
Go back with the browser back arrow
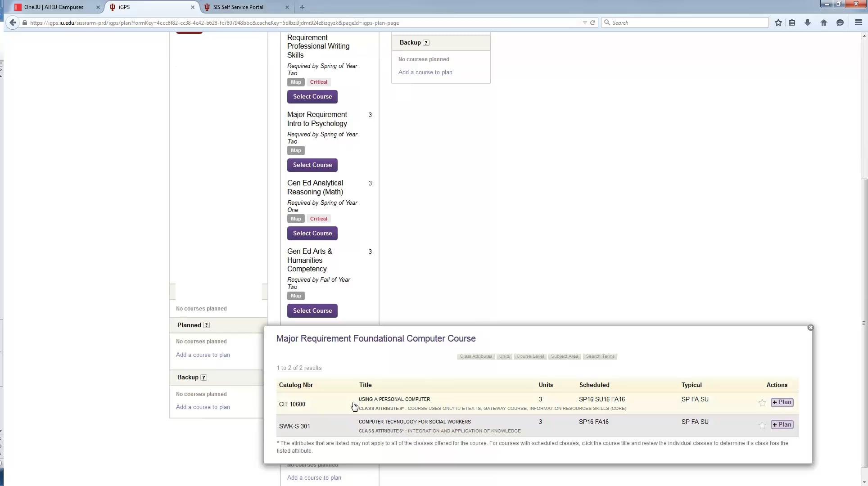[13, 22]
